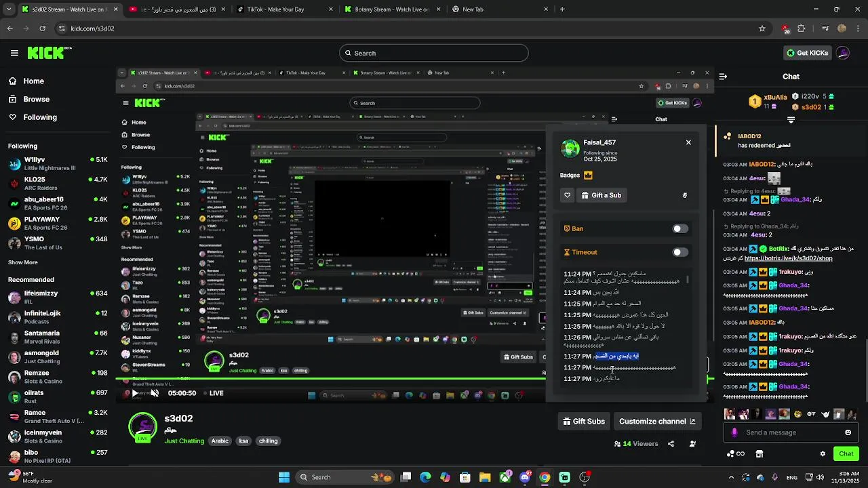Screen dimensions: 868x488
Task: Open the Chrome extensions puzzle icon
Action: (802, 28)
